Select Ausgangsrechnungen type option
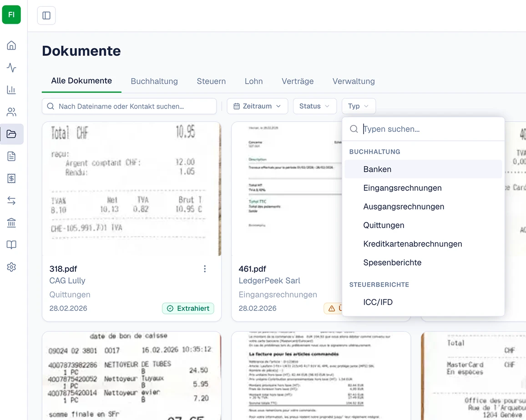Image resolution: width=526 pixels, height=420 pixels. point(423,207)
